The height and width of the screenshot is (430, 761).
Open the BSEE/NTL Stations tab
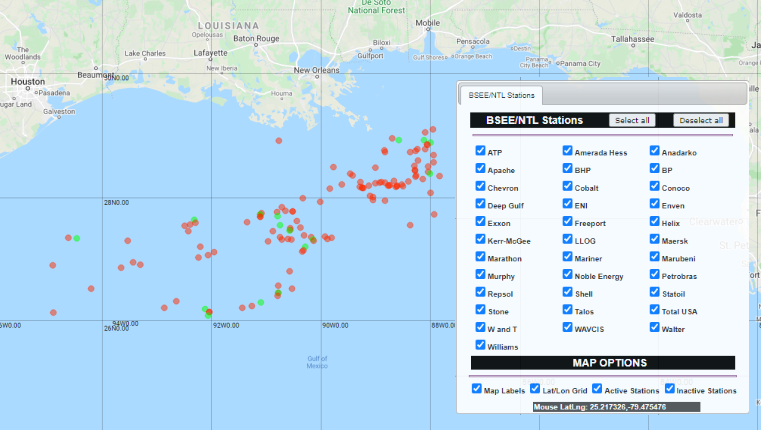[501, 95]
